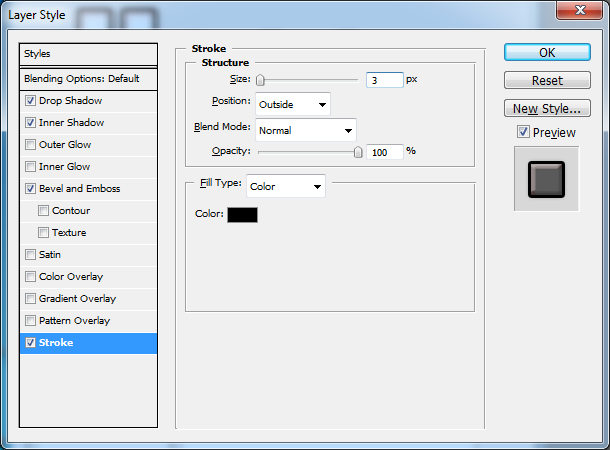Click the Size px input field
This screenshot has height=450, width=610.
point(384,80)
